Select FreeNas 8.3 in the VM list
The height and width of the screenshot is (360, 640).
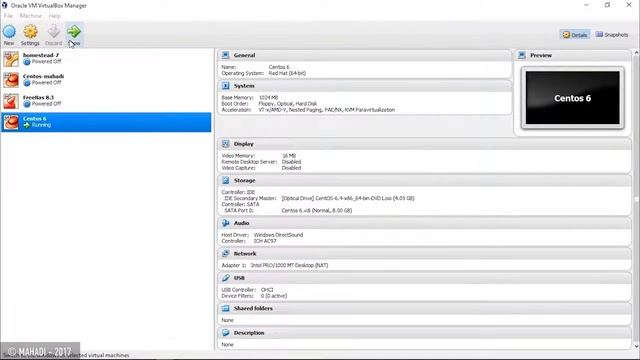coord(106,101)
